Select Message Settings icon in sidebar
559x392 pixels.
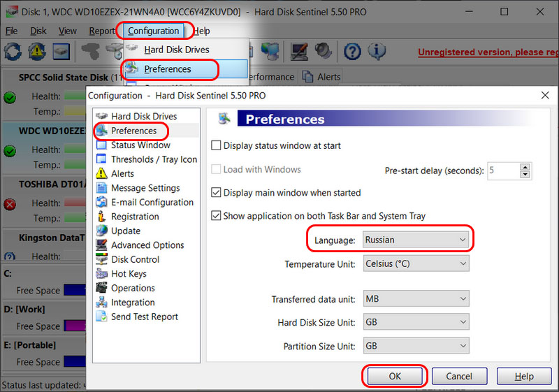[101, 188]
